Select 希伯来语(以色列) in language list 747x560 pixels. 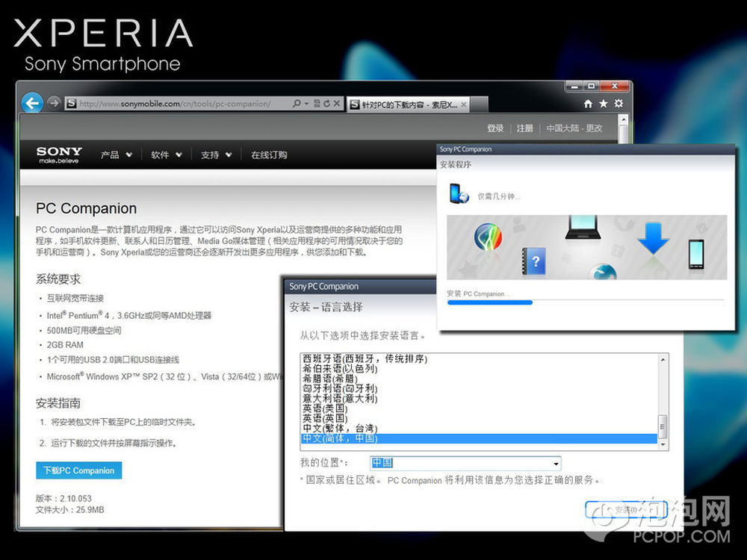[x=480, y=369]
